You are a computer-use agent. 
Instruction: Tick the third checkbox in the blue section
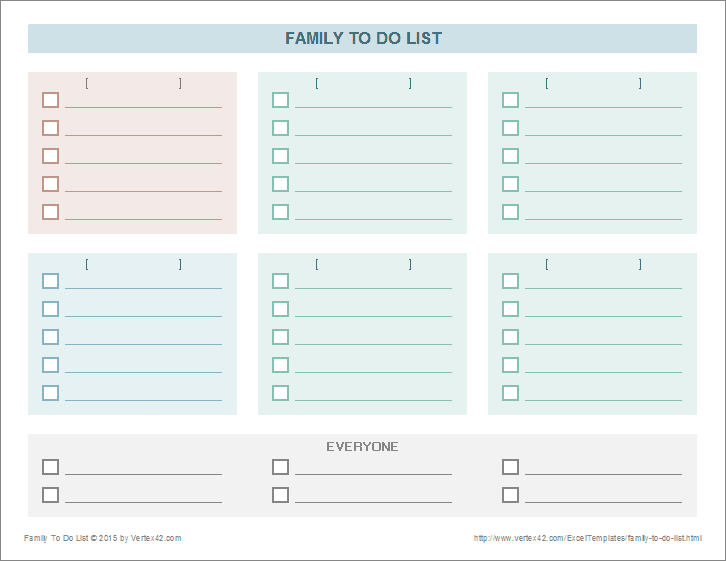[50, 337]
